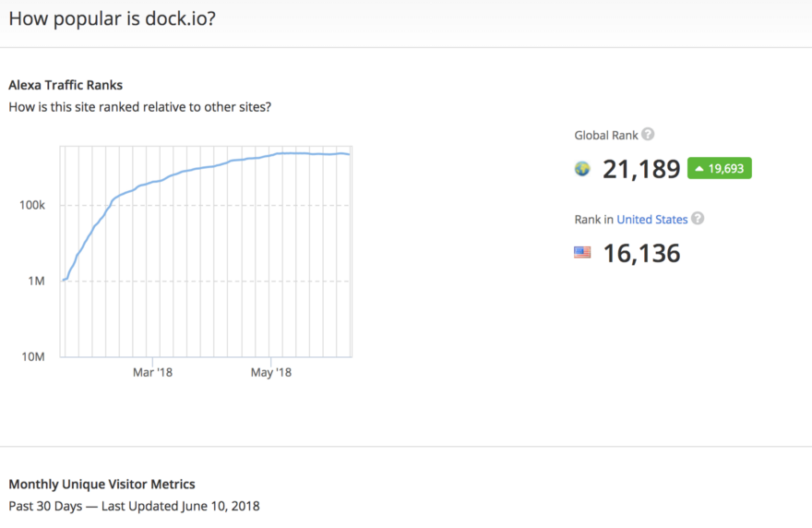Click the Alexa traffic rank line chart
The image size is (812, 528).
206,251
